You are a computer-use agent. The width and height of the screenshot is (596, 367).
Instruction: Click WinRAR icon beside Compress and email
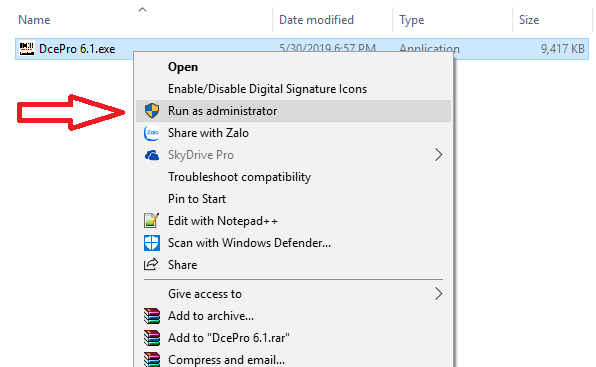tap(152, 359)
